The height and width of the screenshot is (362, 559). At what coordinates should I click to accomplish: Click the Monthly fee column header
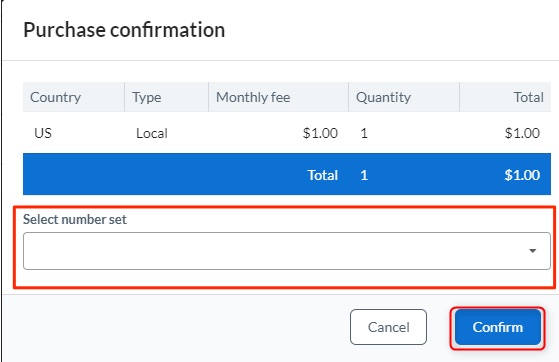[x=253, y=97]
